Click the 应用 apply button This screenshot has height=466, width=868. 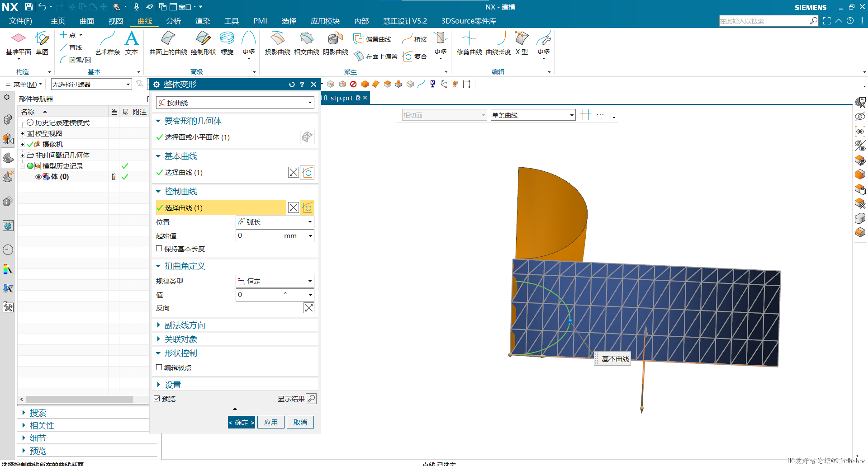pyautogui.click(x=271, y=422)
